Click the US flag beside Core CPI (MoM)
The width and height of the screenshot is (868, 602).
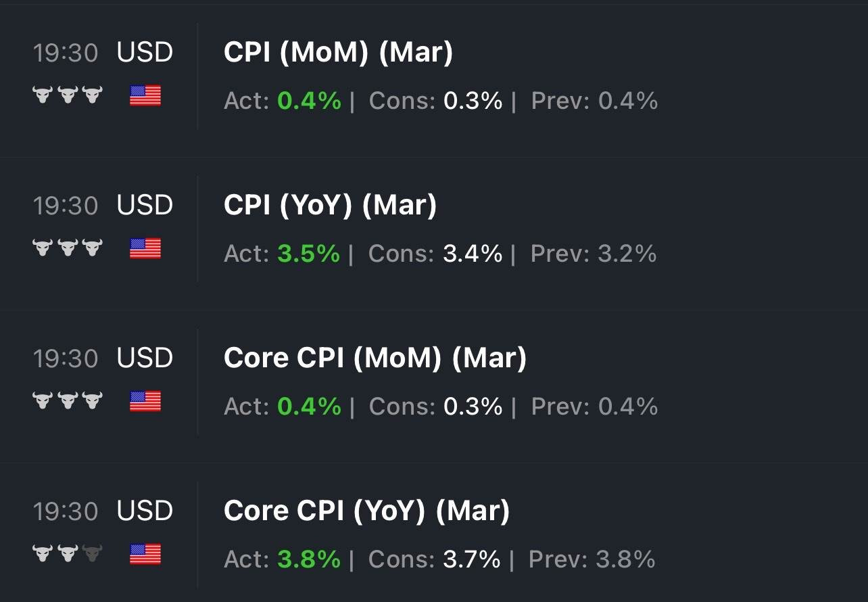[x=145, y=401]
